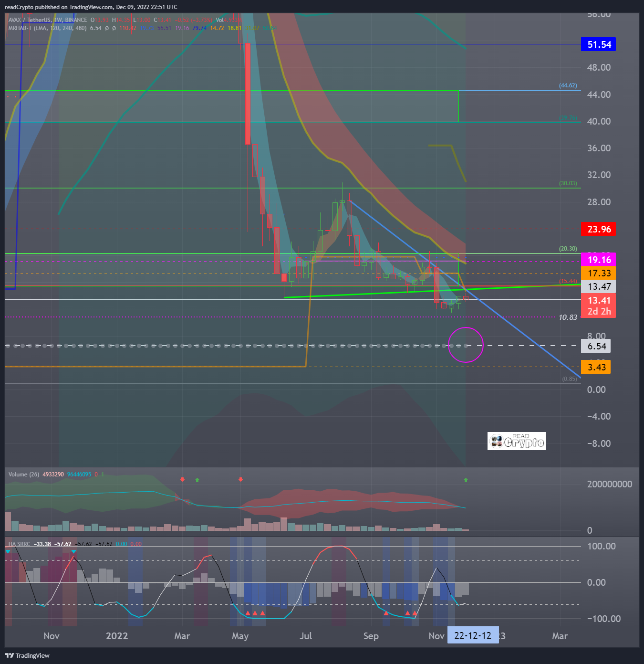
Task: Click the (15.44) horizontal line label
Action: coord(568,281)
